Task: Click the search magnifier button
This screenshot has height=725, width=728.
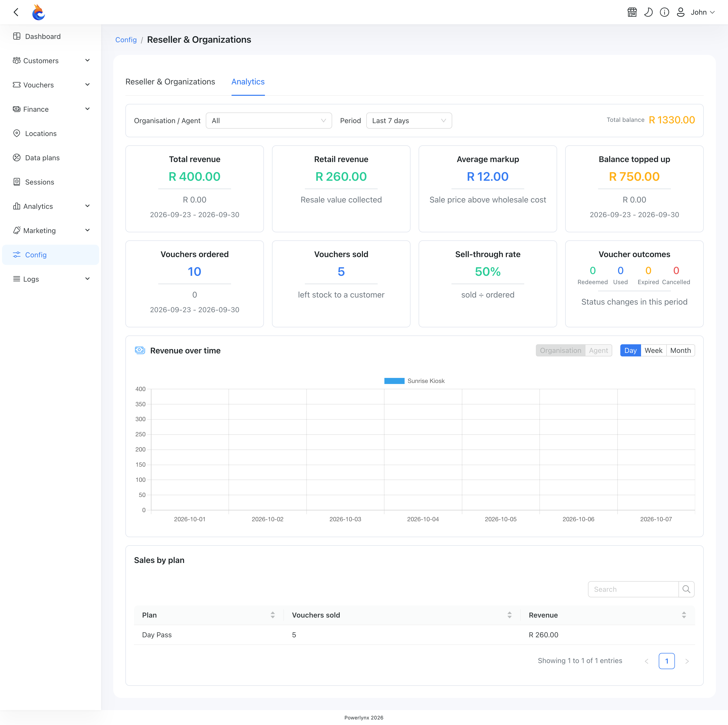Action: (686, 589)
